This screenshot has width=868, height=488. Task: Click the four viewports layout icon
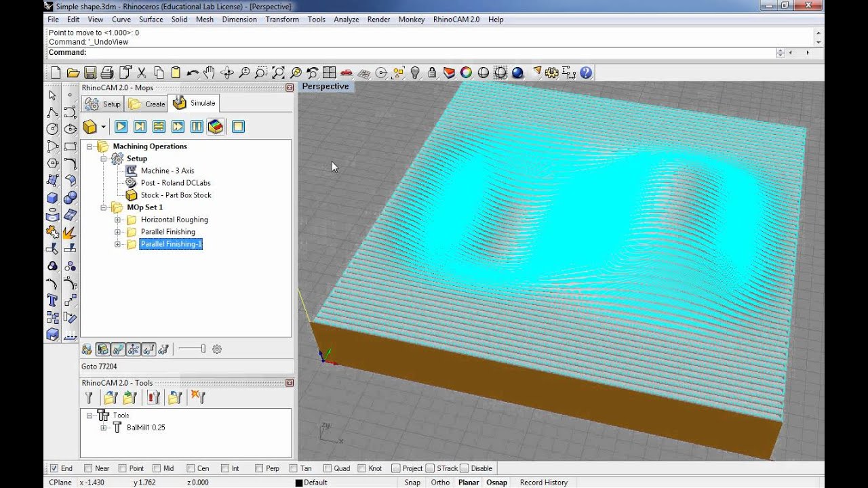tap(330, 73)
